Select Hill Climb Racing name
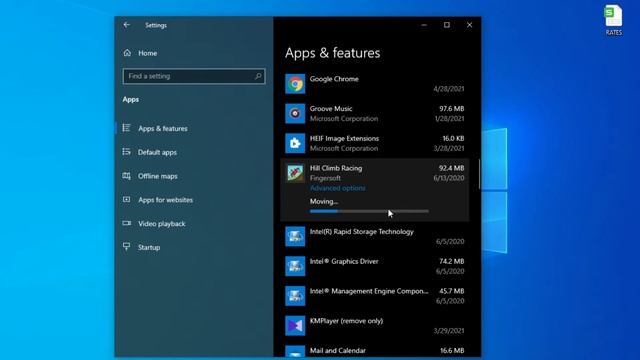This screenshot has height=360, width=640. coord(336,168)
